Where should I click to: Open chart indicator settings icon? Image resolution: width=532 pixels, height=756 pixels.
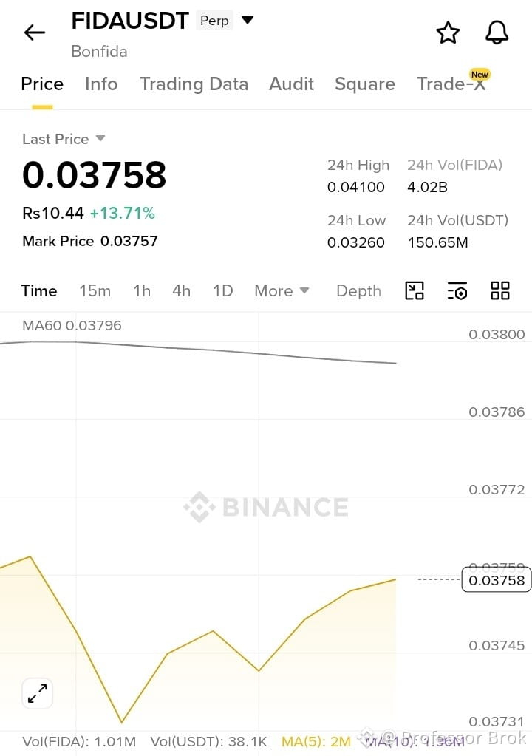(457, 290)
